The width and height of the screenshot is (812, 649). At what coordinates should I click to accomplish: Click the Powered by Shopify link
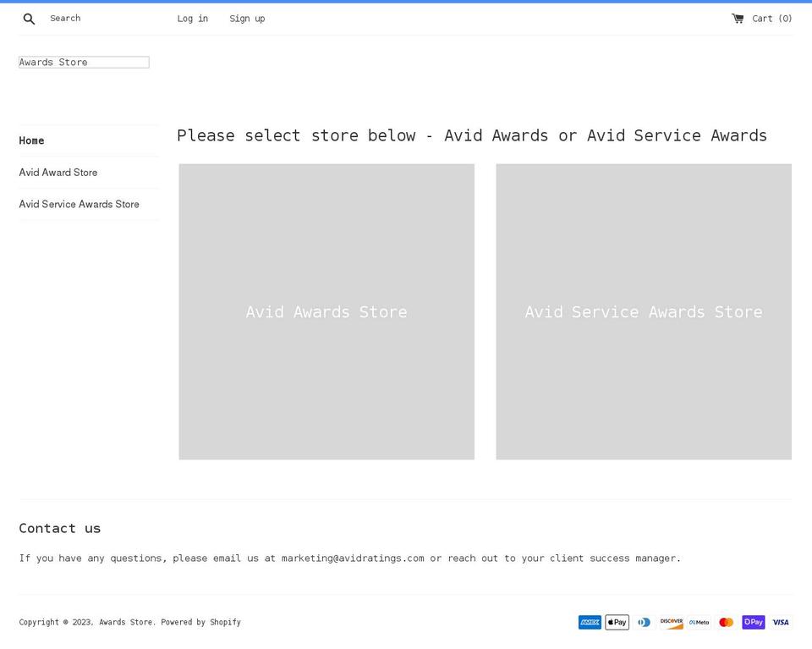(x=201, y=622)
